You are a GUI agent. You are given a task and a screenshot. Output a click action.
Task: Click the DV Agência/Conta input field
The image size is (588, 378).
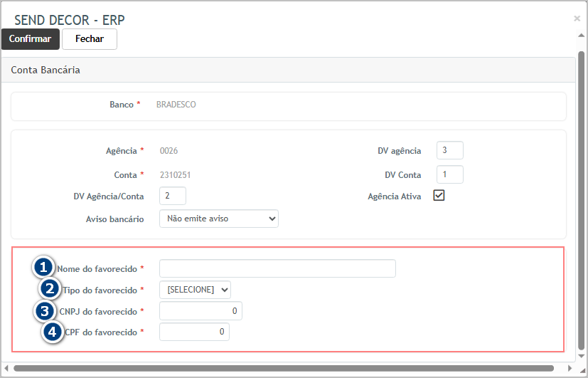click(x=173, y=196)
